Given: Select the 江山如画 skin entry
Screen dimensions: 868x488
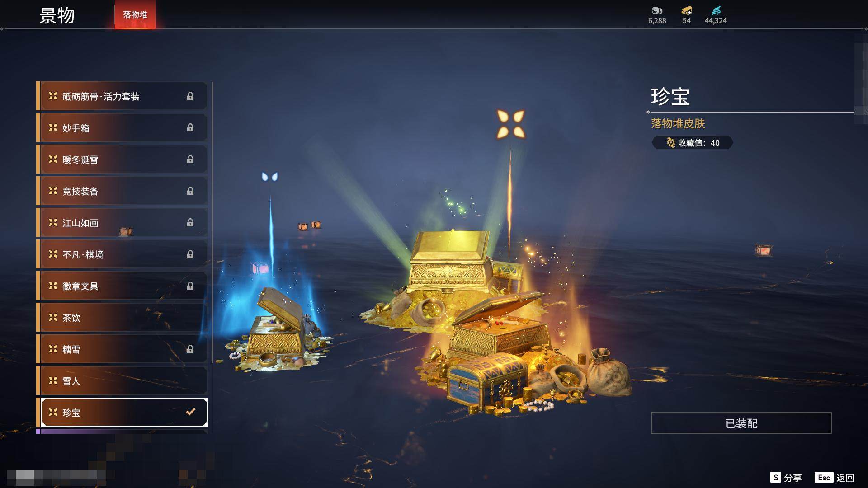Looking at the screenshot, I should click(122, 222).
